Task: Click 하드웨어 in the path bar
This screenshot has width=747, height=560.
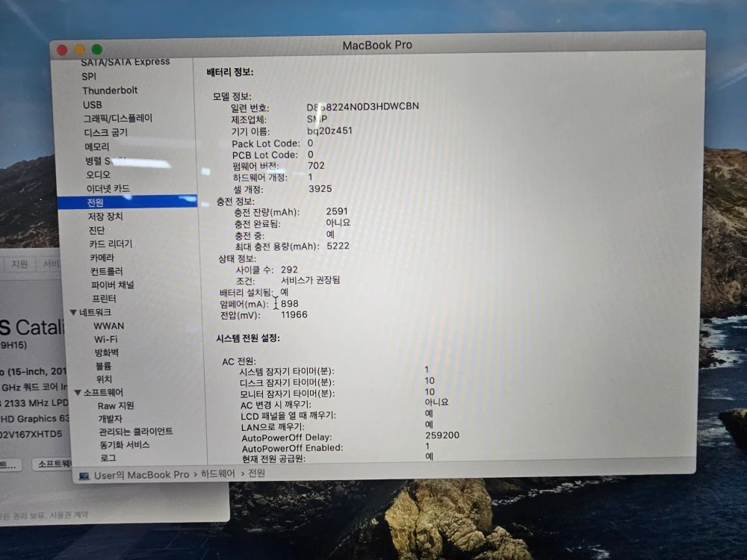Action: pos(217,474)
